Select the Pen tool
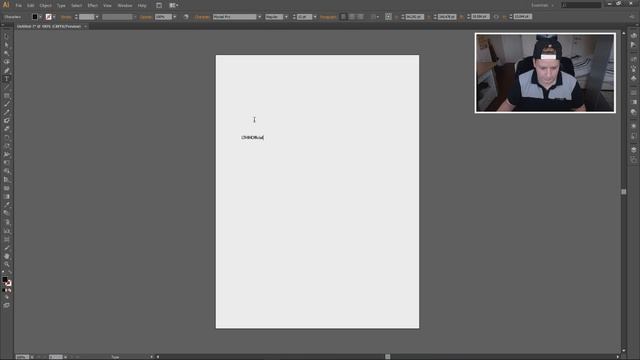Viewport: 640px width, 360px height. point(7,70)
